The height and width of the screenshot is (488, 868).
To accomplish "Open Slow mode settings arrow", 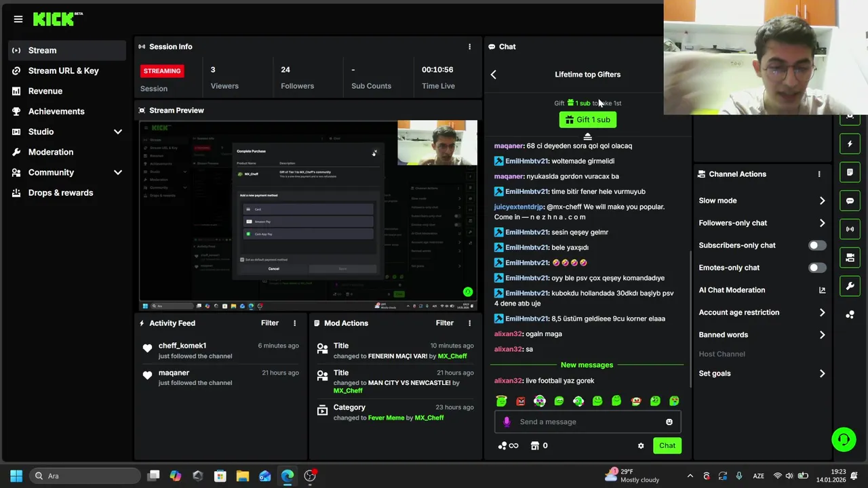I will (x=822, y=201).
